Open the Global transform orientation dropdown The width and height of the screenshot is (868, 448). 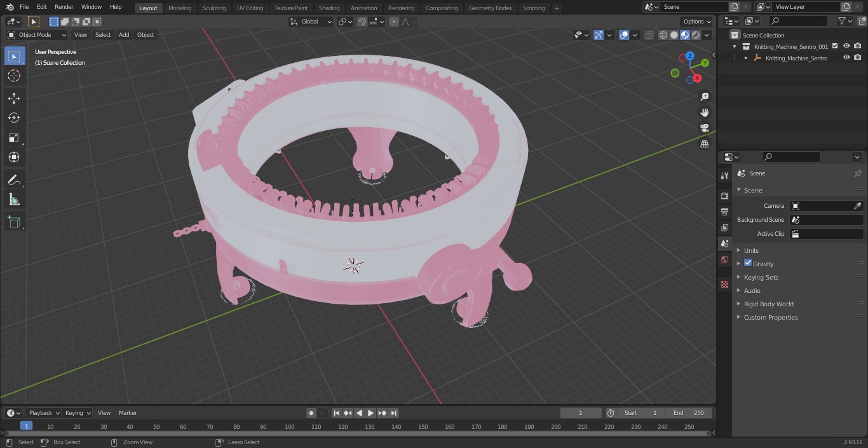click(311, 22)
